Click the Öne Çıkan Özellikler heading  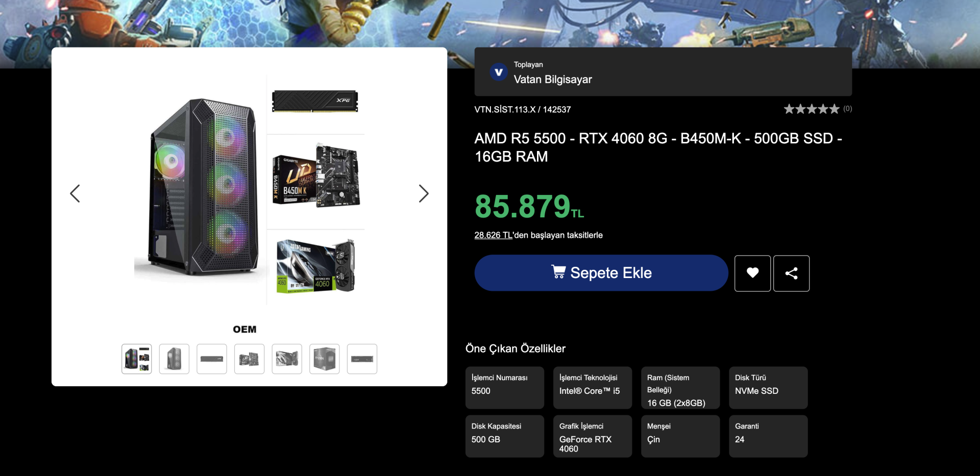pos(516,348)
